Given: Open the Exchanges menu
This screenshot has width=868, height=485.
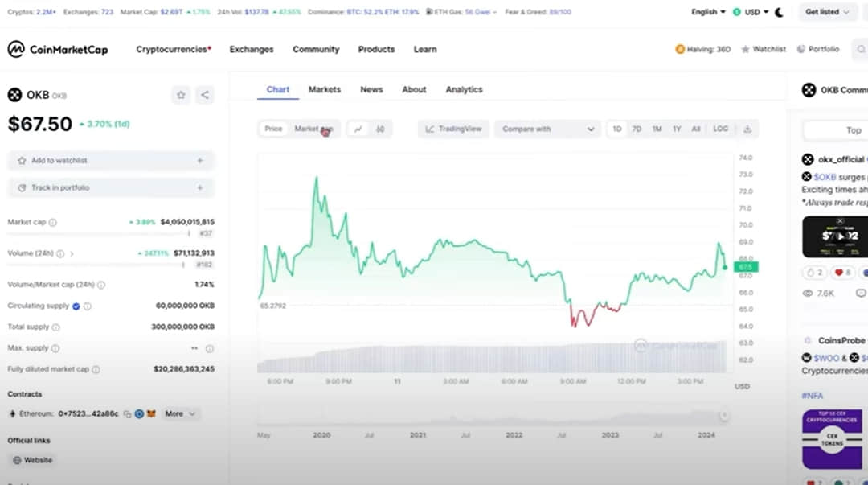Looking at the screenshot, I should [x=252, y=49].
